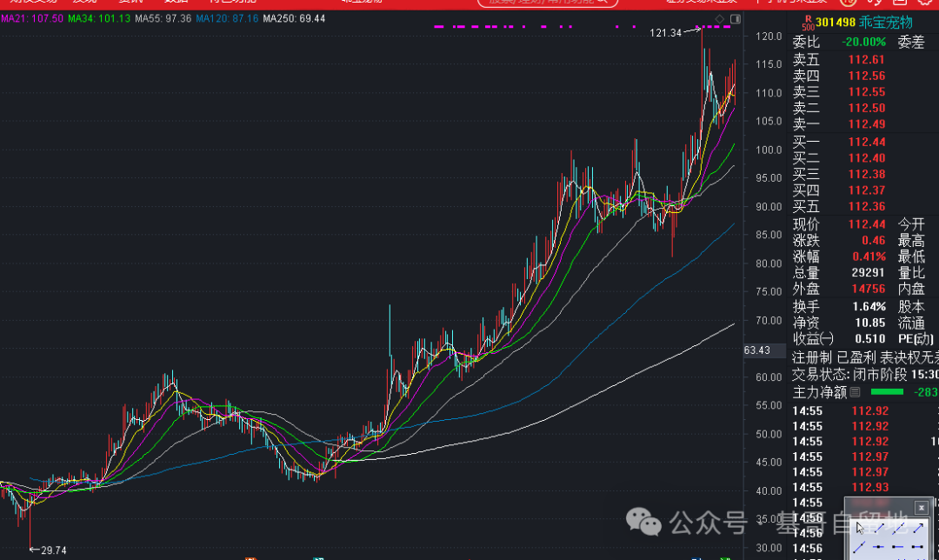Click the 流通 label
939x560 pixels.
pyautogui.click(x=911, y=323)
